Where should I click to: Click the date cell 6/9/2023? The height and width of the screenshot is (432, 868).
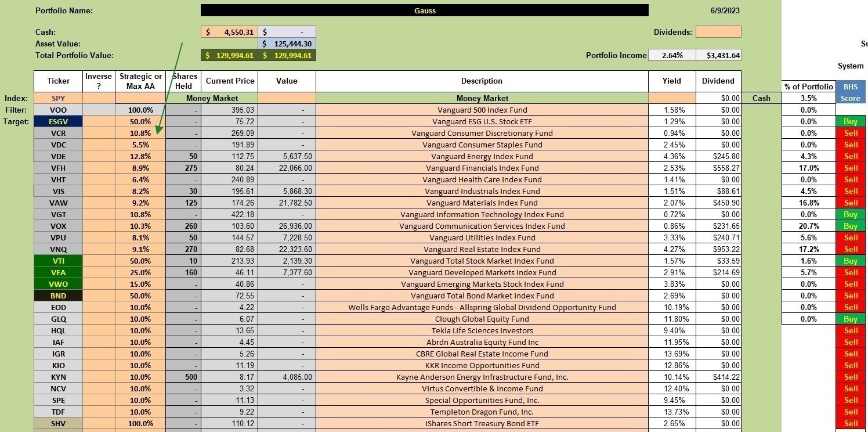pos(718,10)
